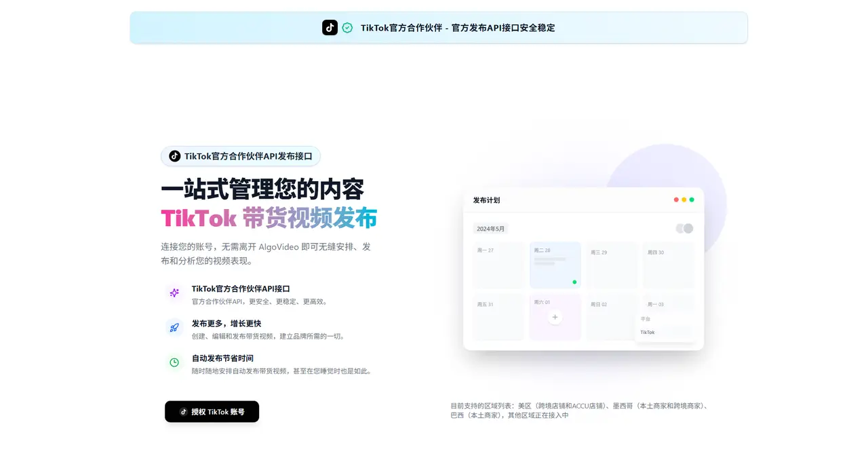This screenshot has width=868, height=471.
Task: Click the 发布计划 window title
Action: click(486, 200)
